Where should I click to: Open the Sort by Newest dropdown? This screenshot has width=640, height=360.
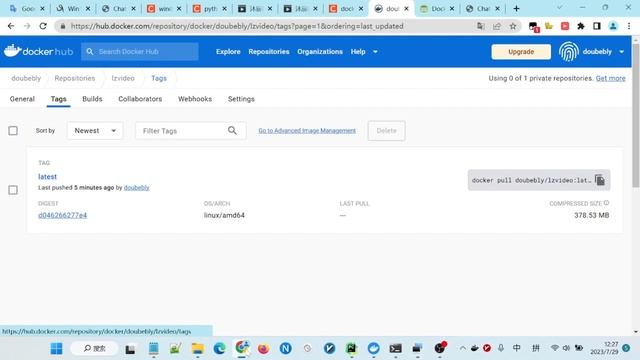[95, 131]
